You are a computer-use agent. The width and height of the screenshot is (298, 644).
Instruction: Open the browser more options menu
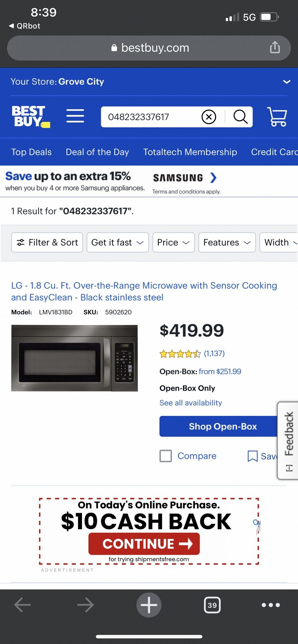pyautogui.click(x=270, y=605)
